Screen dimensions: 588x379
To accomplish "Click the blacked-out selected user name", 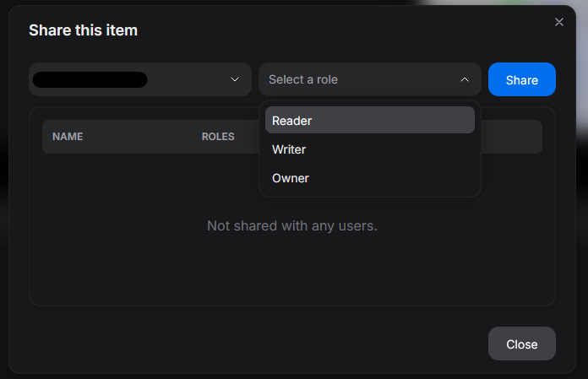I will click(x=89, y=80).
